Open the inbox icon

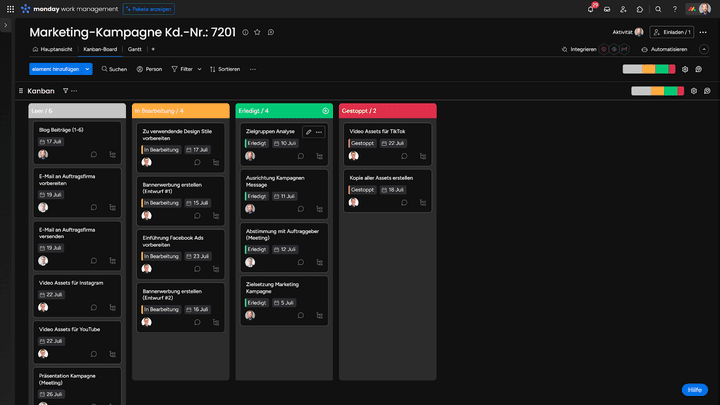(x=607, y=9)
